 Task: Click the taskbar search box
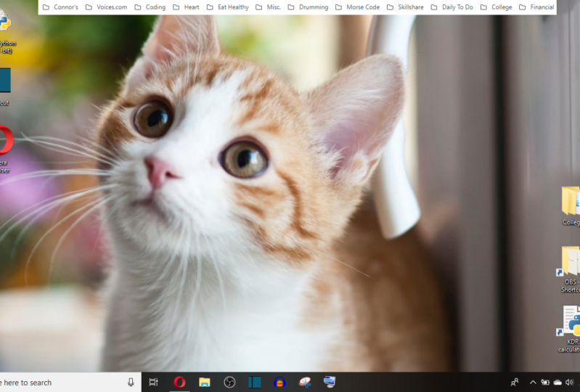pos(70,383)
